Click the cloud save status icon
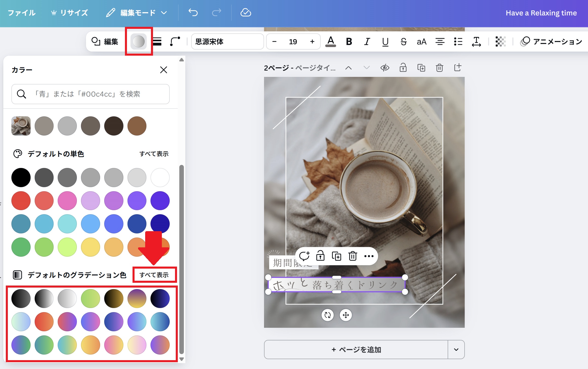 tap(246, 12)
